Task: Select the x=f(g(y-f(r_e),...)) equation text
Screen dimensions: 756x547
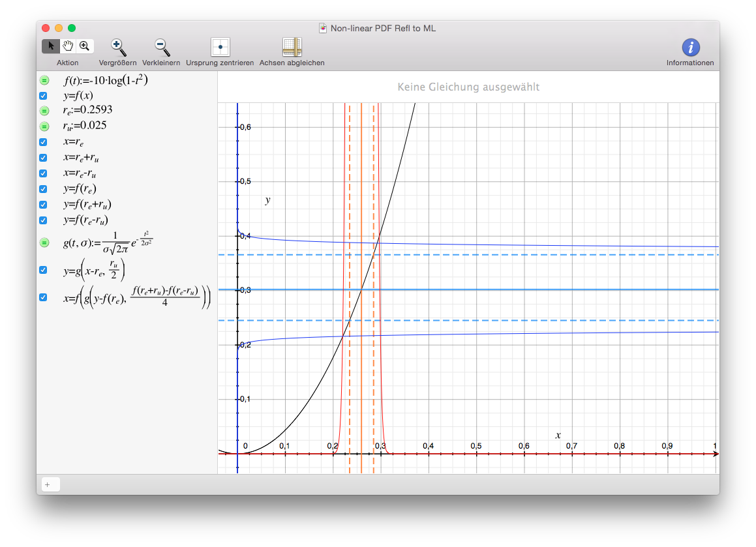Action: tap(137, 297)
